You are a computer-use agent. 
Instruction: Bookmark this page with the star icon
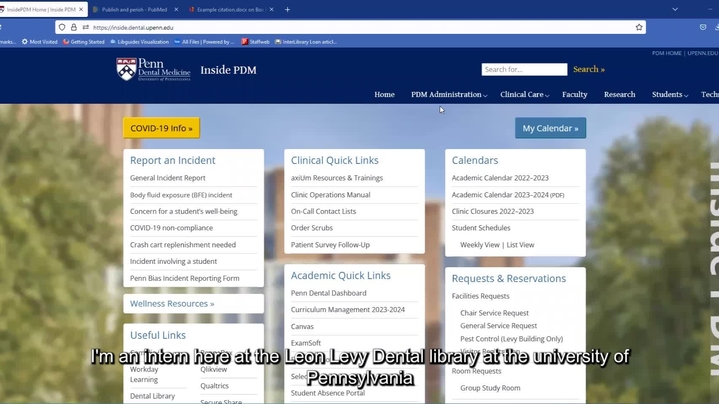pyautogui.click(x=639, y=27)
